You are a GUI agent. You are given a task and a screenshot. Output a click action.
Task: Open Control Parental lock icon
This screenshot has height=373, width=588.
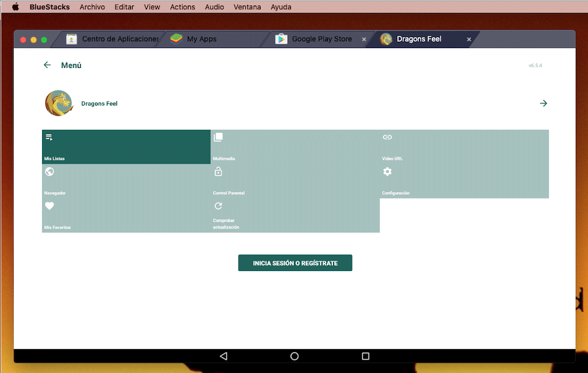218,172
